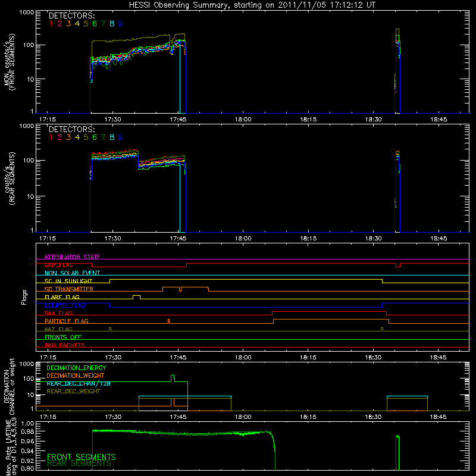476x476 pixels.
Task: Click the FRONTS_OFF flag label
Action: (x=63, y=337)
